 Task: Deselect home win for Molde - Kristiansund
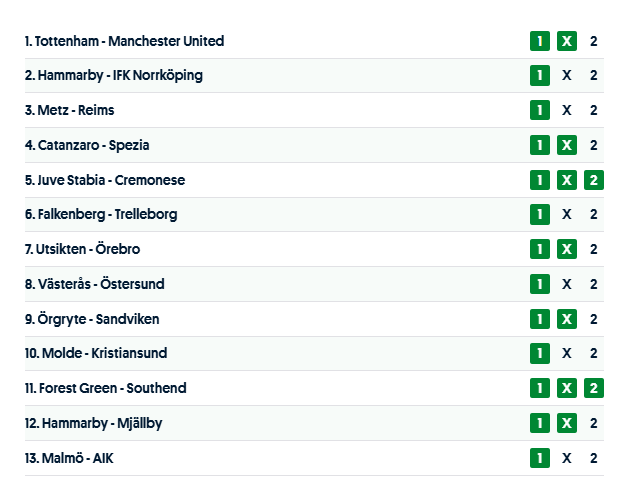(x=540, y=353)
